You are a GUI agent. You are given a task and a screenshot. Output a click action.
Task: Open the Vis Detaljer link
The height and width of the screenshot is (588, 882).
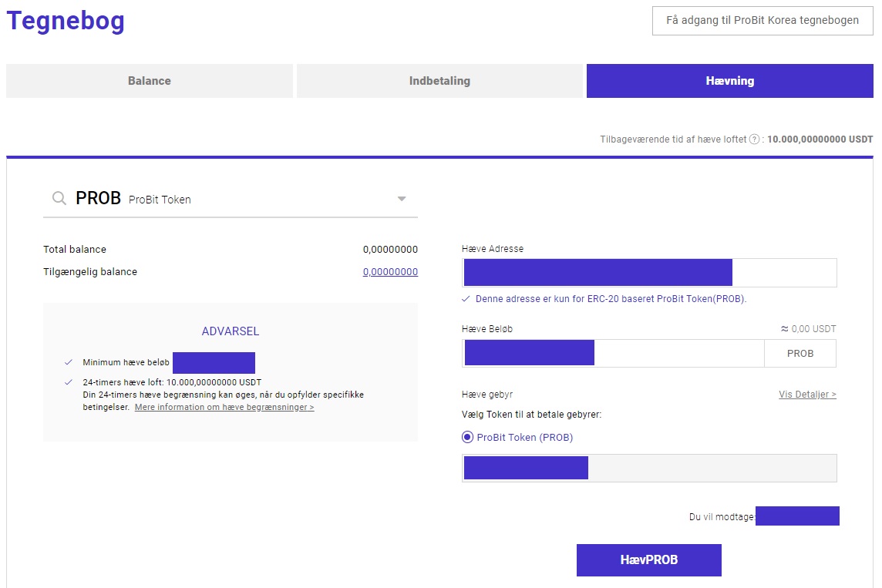(808, 395)
